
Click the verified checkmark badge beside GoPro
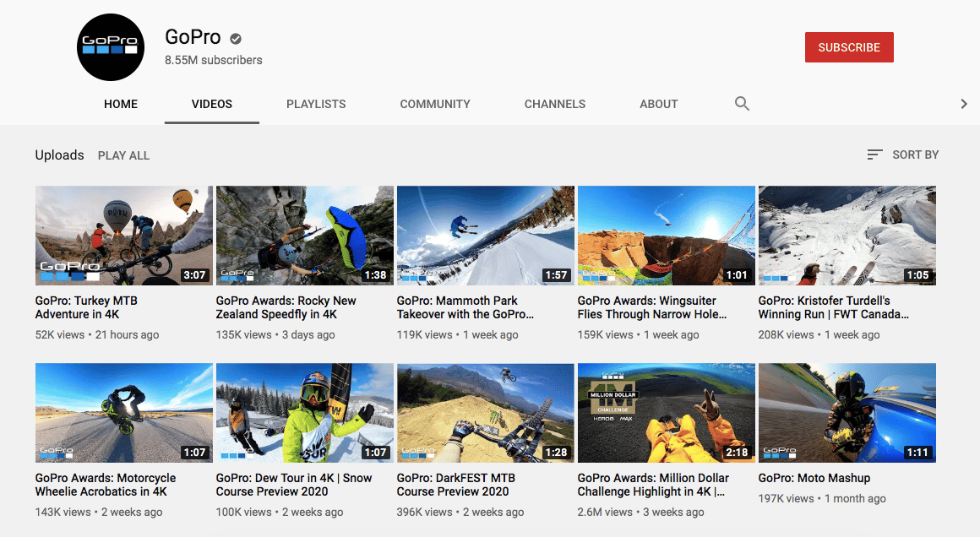tap(237, 38)
